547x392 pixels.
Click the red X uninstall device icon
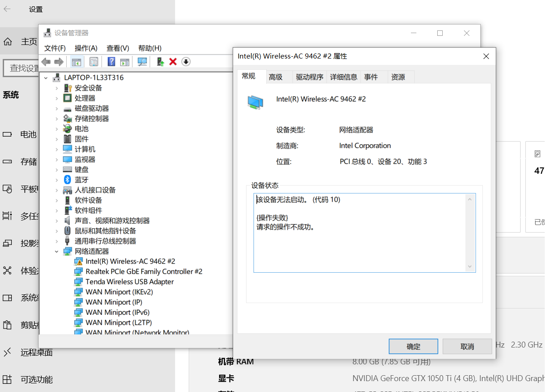[173, 62]
